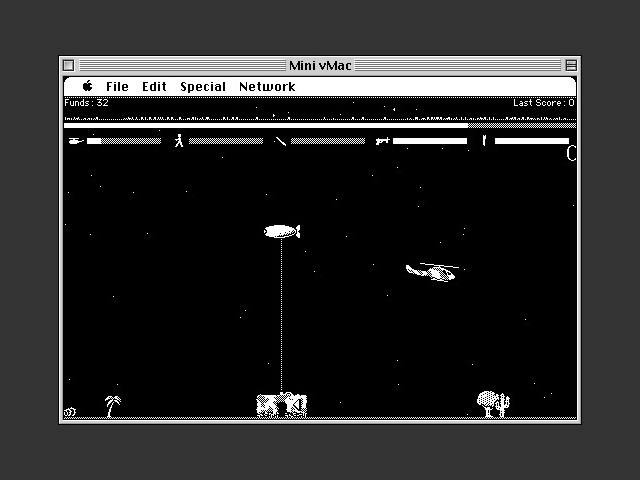The height and width of the screenshot is (480, 640).
Task: Click the blimp balloon in the sky
Action: point(282,231)
